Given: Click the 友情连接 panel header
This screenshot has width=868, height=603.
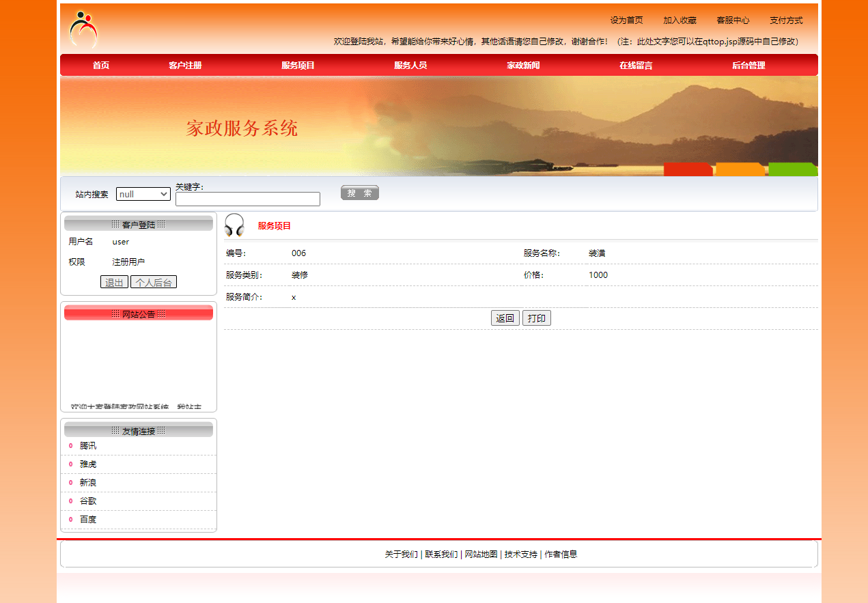Looking at the screenshot, I should [x=138, y=429].
